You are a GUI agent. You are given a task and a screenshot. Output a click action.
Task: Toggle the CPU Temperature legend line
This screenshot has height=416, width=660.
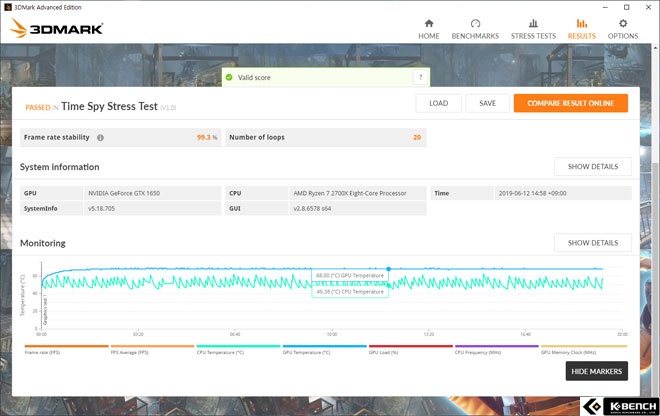tap(238, 349)
